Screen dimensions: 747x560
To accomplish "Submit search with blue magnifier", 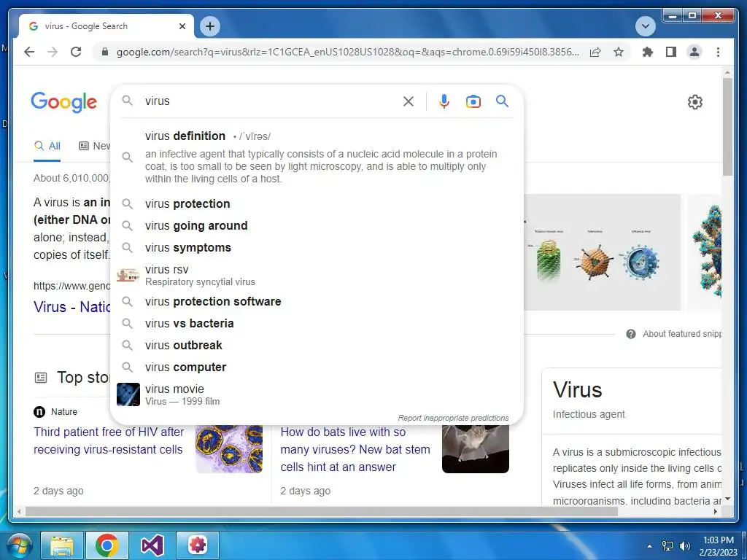I will coord(502,101).
